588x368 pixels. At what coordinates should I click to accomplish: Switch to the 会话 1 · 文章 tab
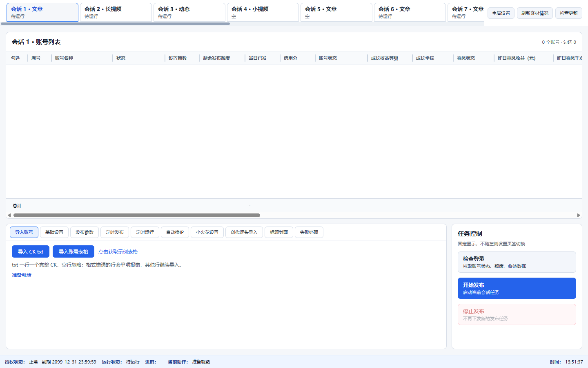point(42,12)
